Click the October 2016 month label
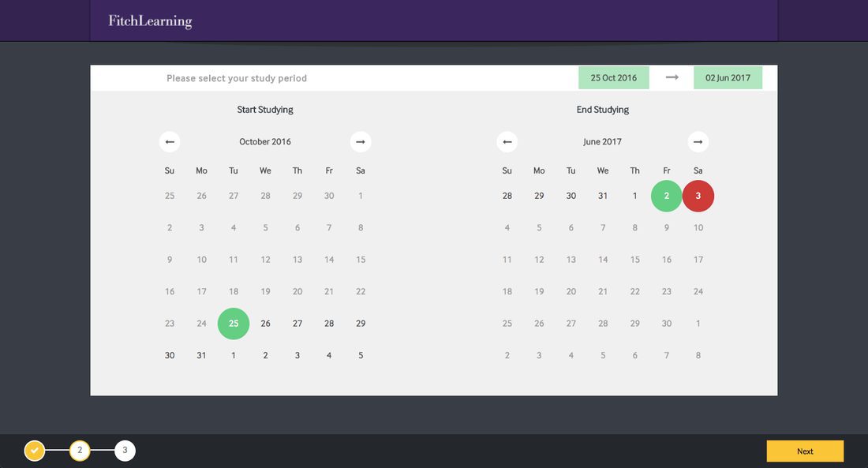 coord(265,142)
